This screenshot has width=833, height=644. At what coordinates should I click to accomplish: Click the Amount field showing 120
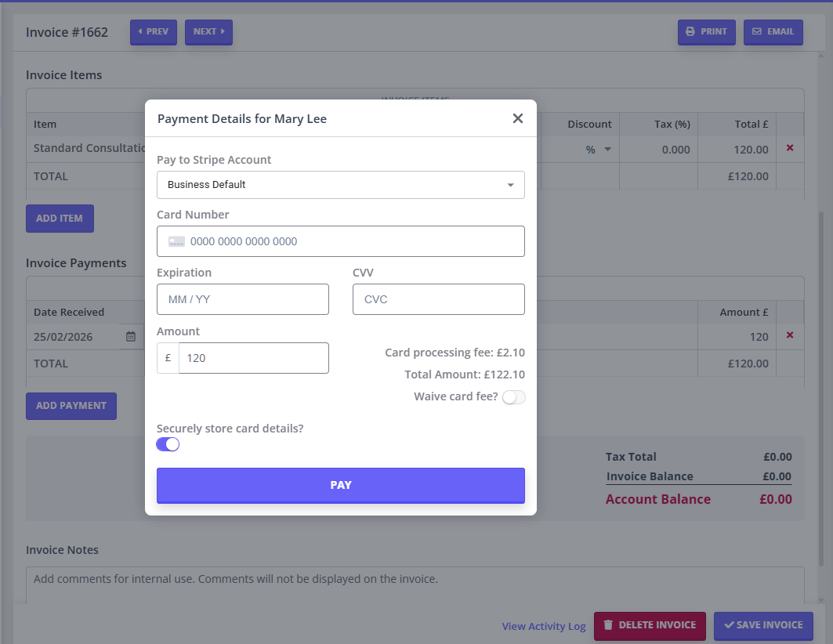tap(253, 358)
